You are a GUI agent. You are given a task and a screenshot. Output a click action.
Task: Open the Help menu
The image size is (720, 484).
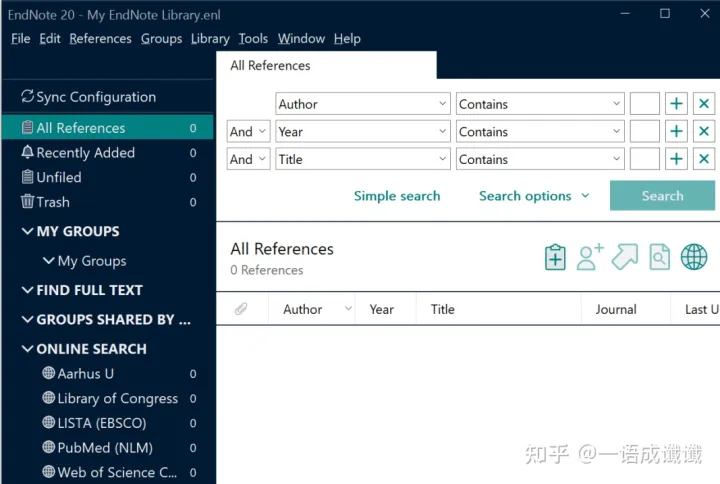[347, 39]
